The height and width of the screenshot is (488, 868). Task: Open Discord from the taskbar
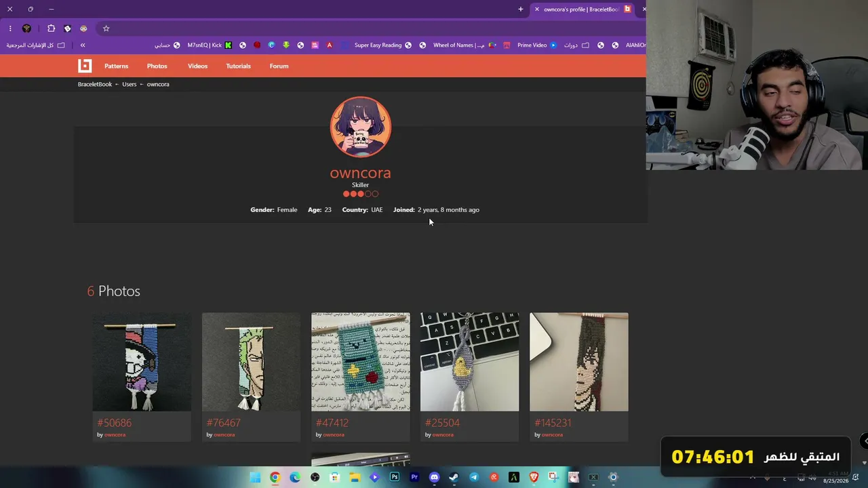point(434,477)
